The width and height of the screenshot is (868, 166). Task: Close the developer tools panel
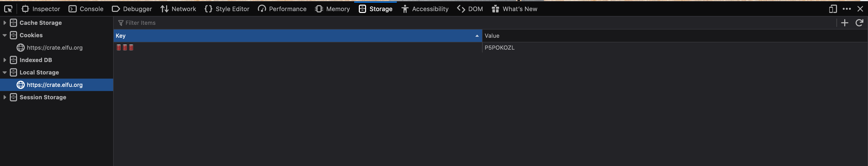860,9
